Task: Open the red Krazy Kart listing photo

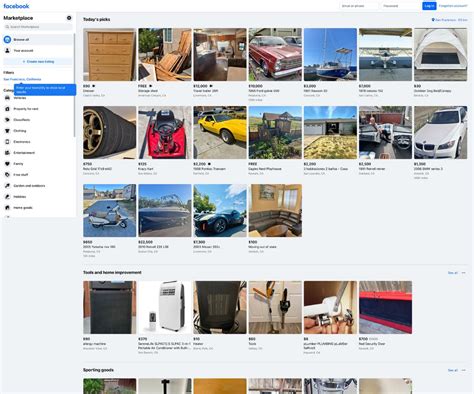Action: (165, 132)
